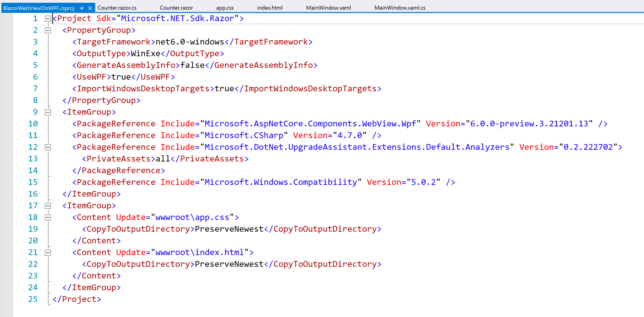644x317 pixels.
Task: Click the ImportWindowsDesktopTargets true value
Action: 224,89
